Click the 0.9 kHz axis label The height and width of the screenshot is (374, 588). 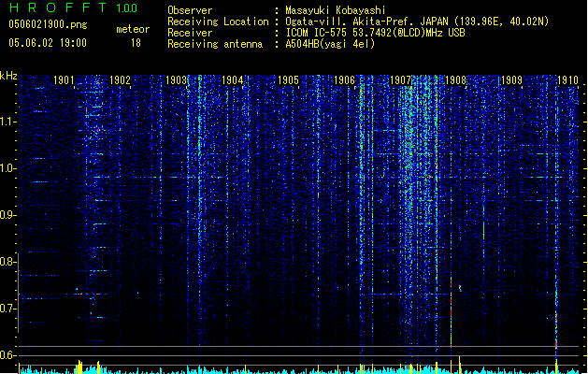[7, 215]
